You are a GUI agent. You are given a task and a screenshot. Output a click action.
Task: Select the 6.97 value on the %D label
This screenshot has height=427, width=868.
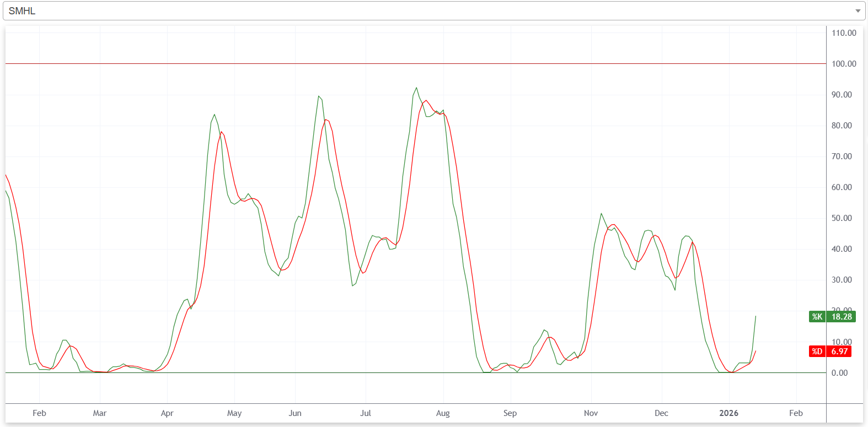[839, 352]
